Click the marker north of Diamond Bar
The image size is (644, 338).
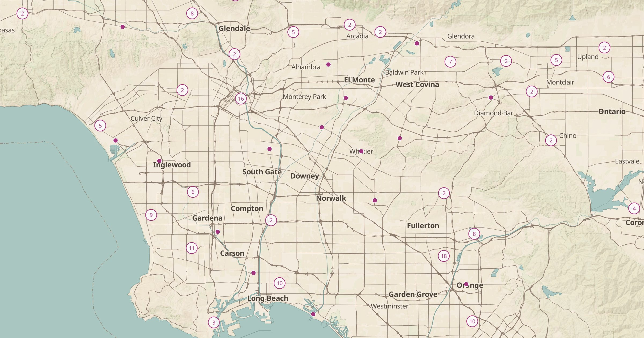coord(491,98)
